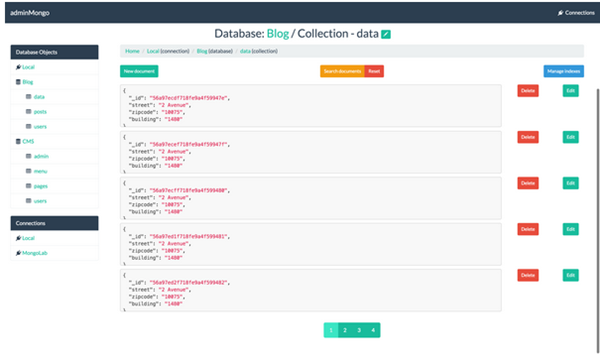Go to page 4 of documents
Screen dimensions: 600x360
coord(373,330)
